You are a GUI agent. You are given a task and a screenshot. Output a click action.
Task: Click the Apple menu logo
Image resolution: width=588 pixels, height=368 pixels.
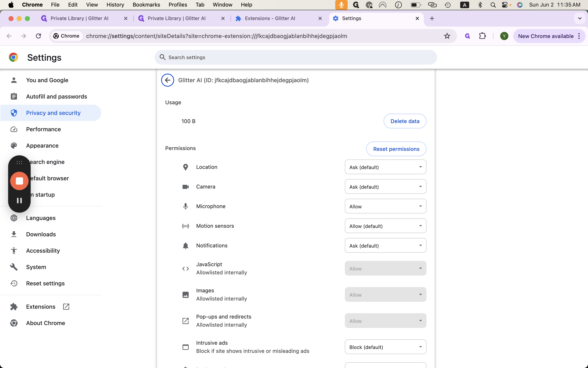[x=11, y=5]
